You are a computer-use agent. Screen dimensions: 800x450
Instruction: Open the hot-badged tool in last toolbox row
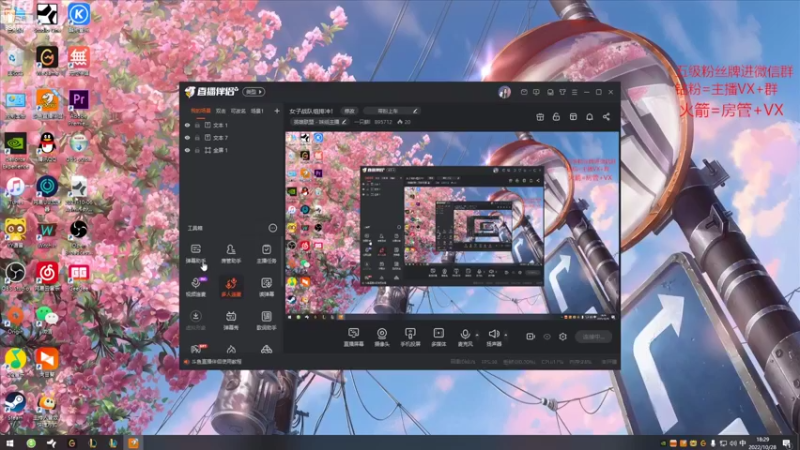tap(196, 349)
